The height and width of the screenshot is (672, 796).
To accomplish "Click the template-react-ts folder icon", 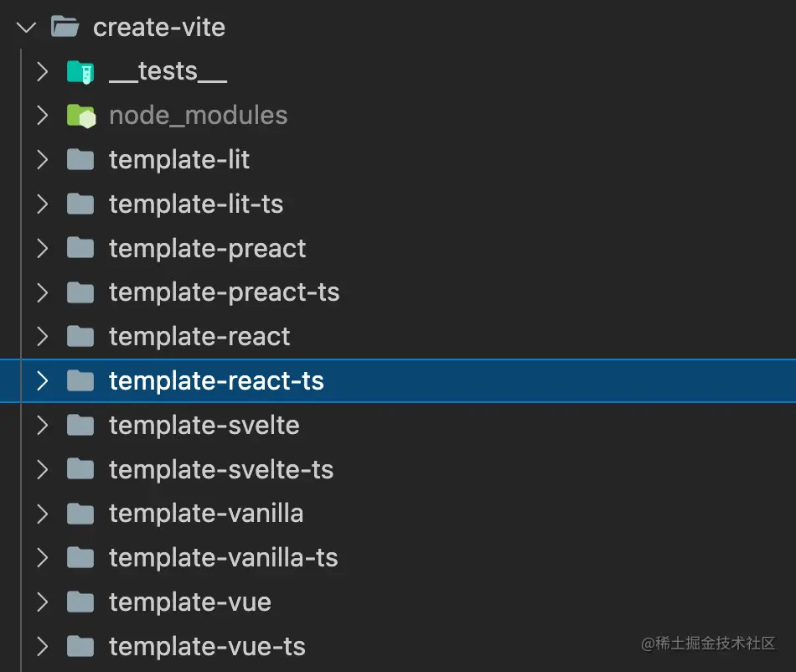I will (x=80, y=381).
